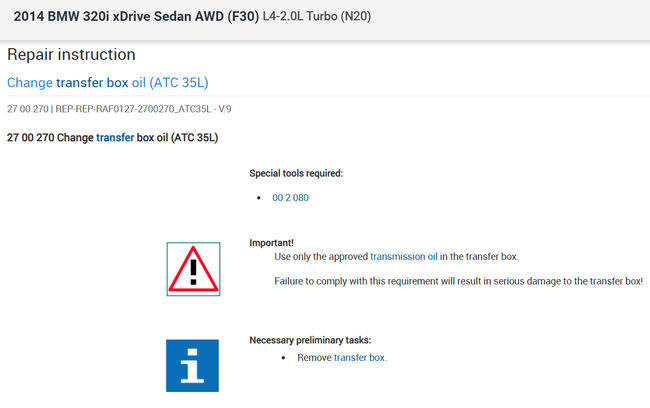
Task: Click the 'Important!' label
Action: coord(272,243)
